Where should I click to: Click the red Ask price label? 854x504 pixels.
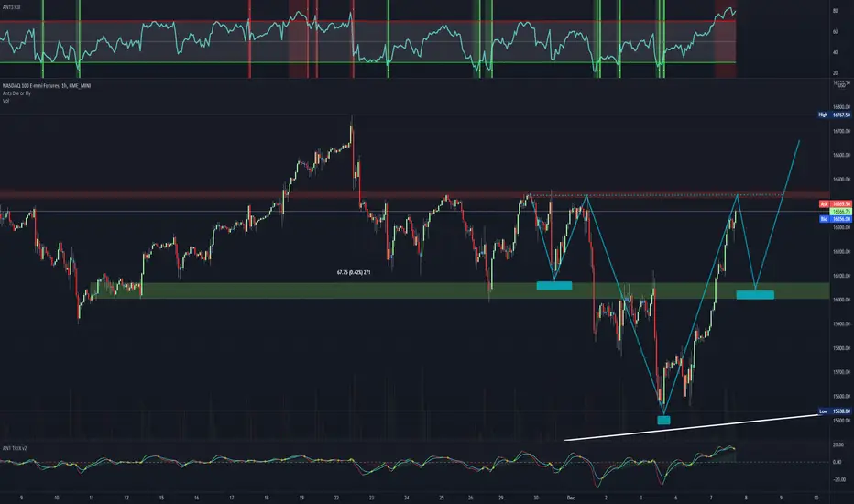point(835,203)
